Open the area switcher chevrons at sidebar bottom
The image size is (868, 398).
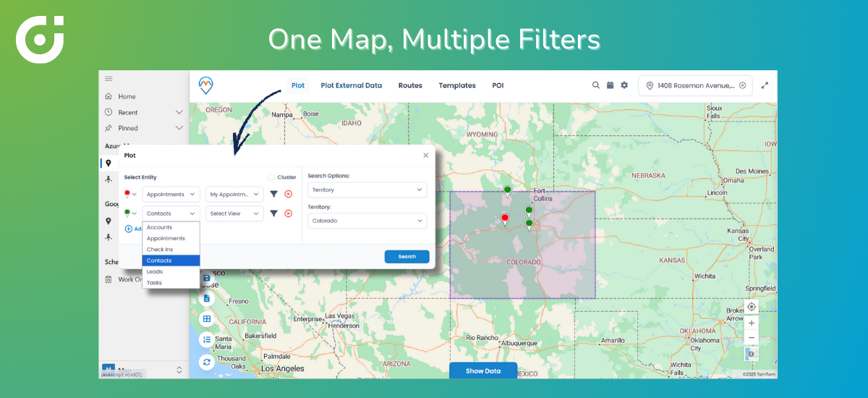pyautogui.click(x=179, y=370)
